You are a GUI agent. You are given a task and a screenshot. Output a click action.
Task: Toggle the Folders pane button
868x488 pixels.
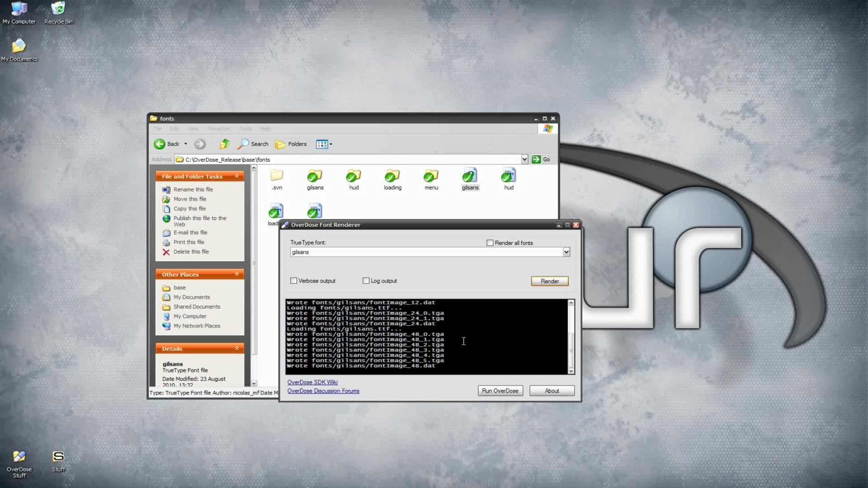[x=291, y=144]
